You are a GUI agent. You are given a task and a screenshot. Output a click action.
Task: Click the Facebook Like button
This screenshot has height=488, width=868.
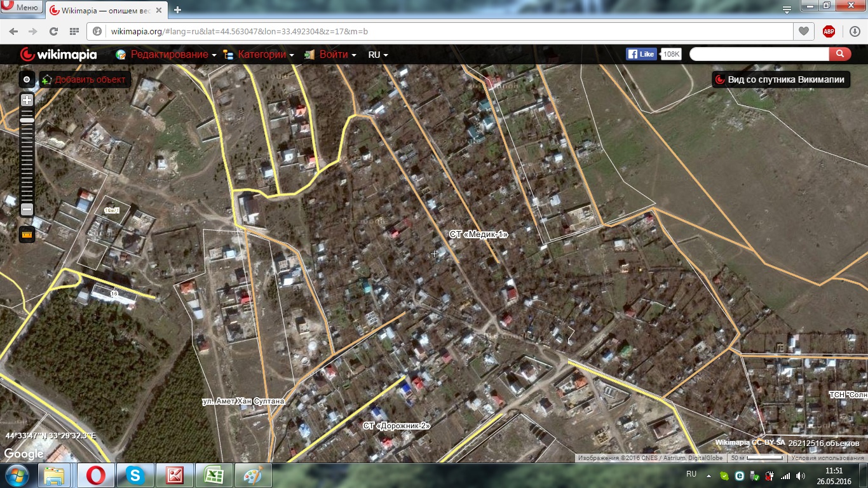[x=641, y=54]
